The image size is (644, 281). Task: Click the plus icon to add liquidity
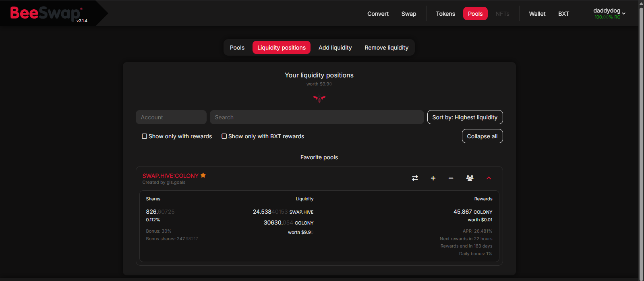pyautogui.click(x=433, y=178)
